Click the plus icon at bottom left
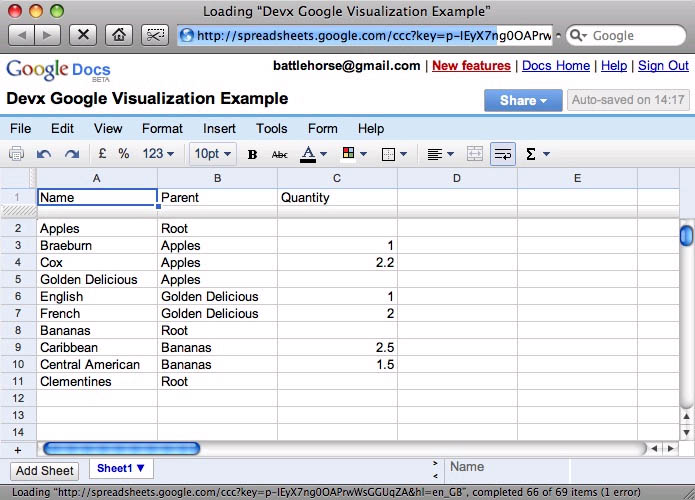Screen dimensions: 695x500 click(x=18, y=450)
